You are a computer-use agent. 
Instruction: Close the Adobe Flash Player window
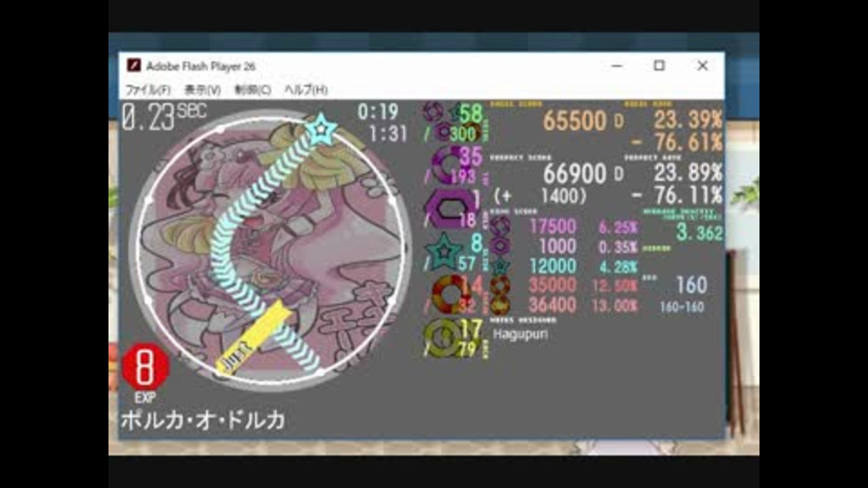pyautogui.click(x=703, y=66)
